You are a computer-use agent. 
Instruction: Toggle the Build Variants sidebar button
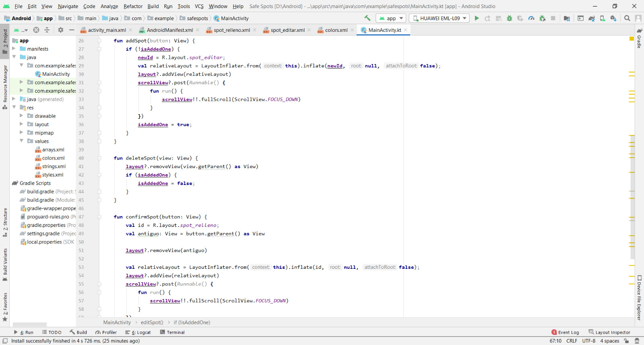5,264
